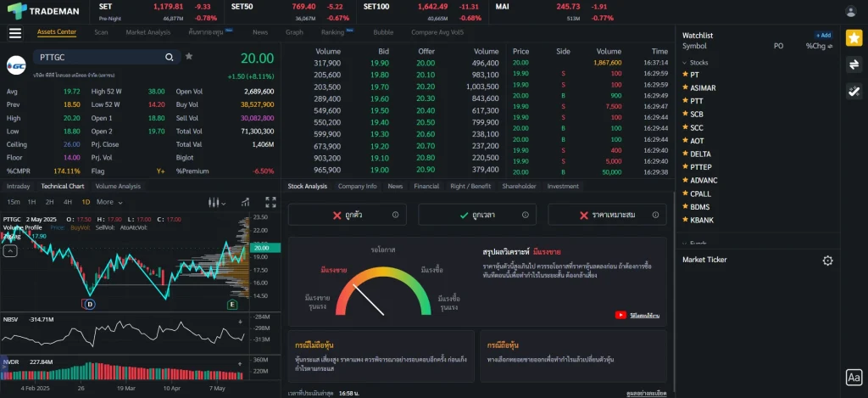
Task: Open Market Ticker settings gear
Action: (x=827, y=261)
